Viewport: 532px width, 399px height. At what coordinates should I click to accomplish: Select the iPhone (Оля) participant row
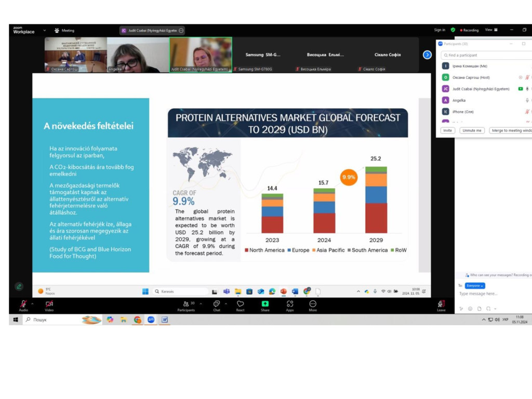coord(485,112)
